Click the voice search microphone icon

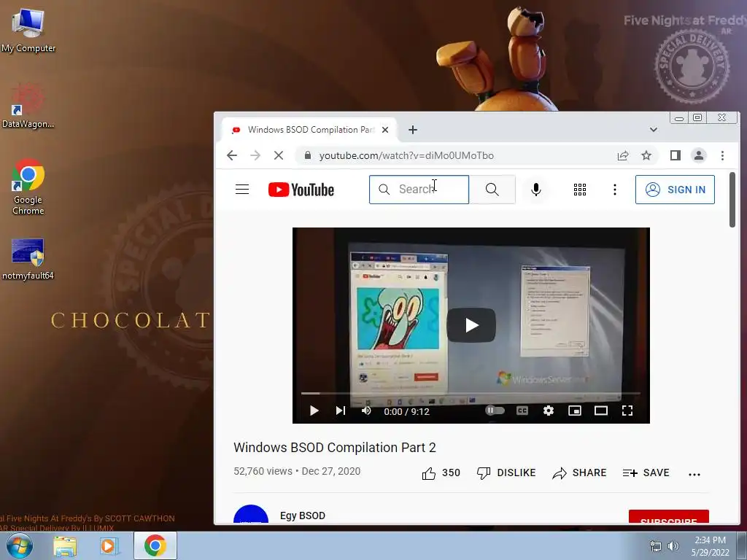tap(536, 190)
